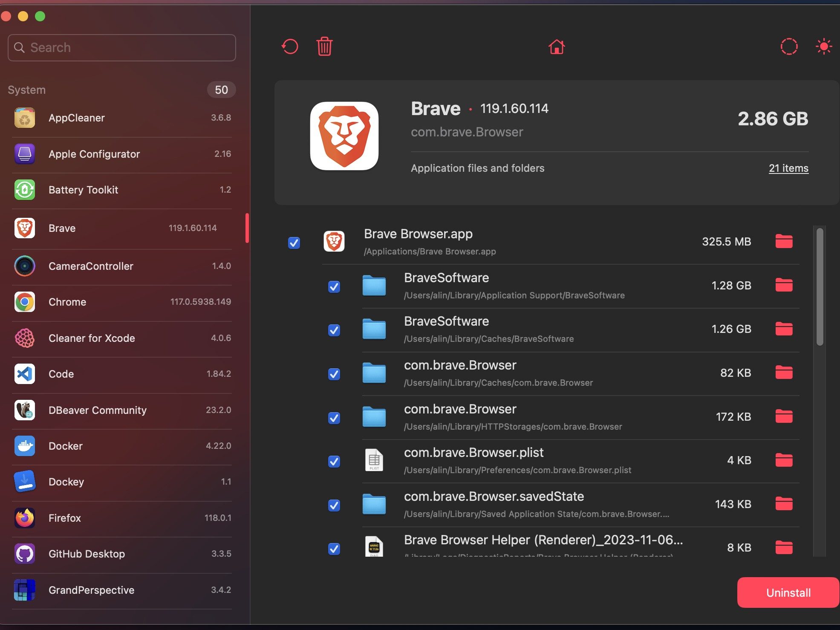Screen dimensions: 840x630
Task: Click the Cleaner for Xcode icon
Action: 25,338
